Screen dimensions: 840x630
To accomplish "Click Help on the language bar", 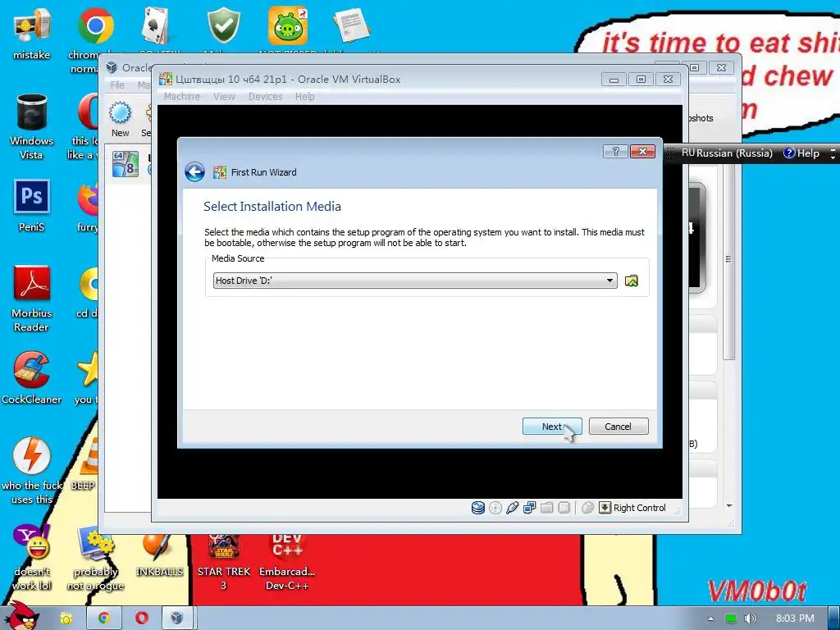I will tap(801, 153).
